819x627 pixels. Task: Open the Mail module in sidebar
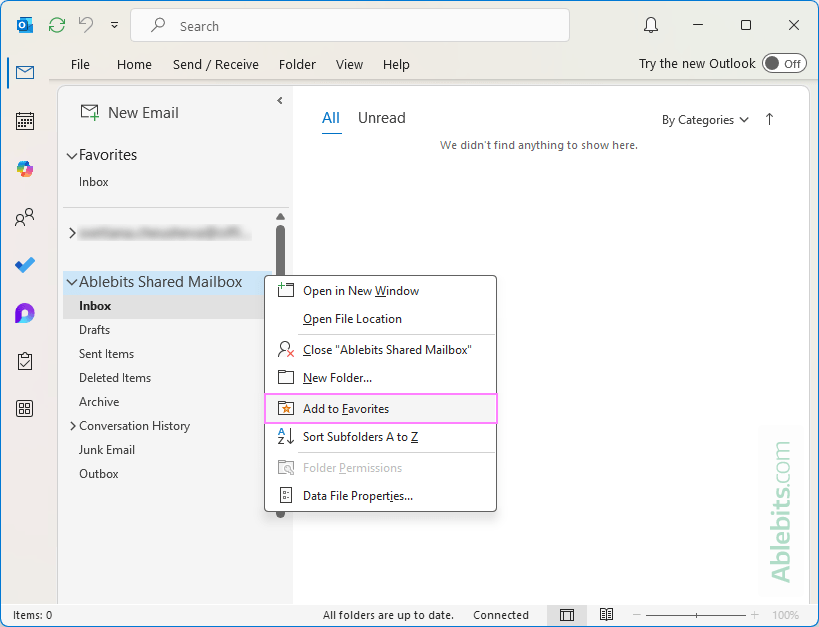tap(25, 72)
